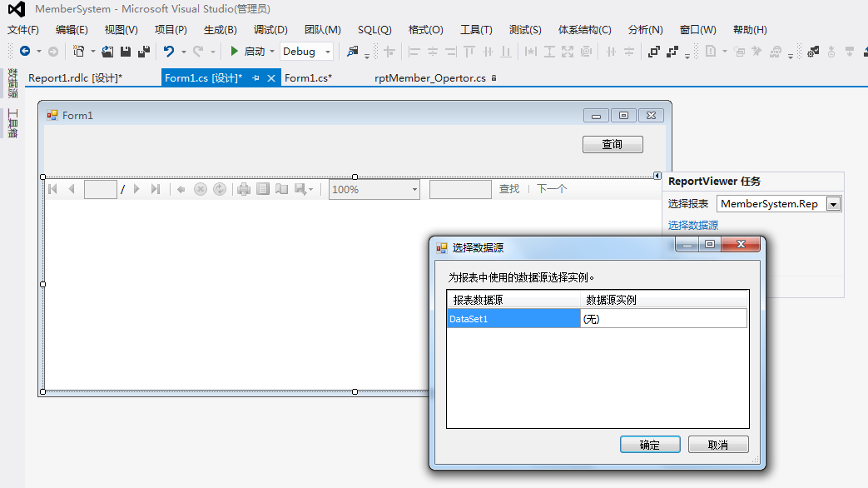The height and width of the screenshot is (488, 868).
Task: Click the Align Rights layout icon
Action: [450, 52]
